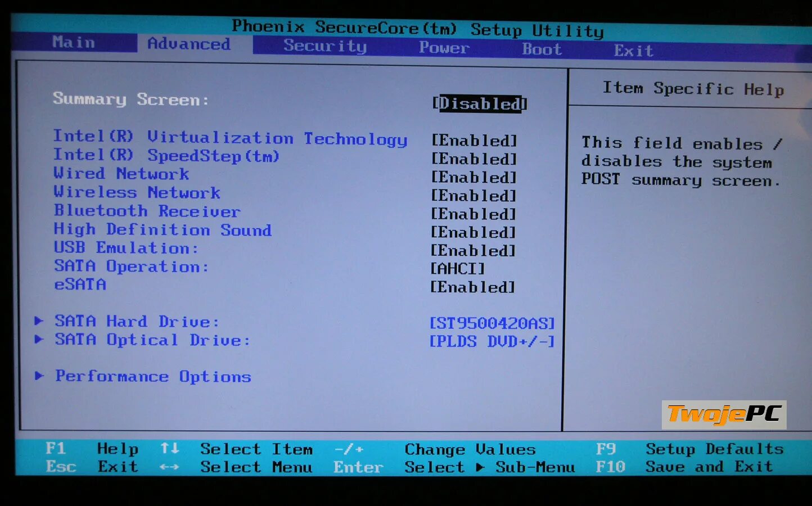
Task: Select ST9500420AS hard drive value
Action: (492, 323)
